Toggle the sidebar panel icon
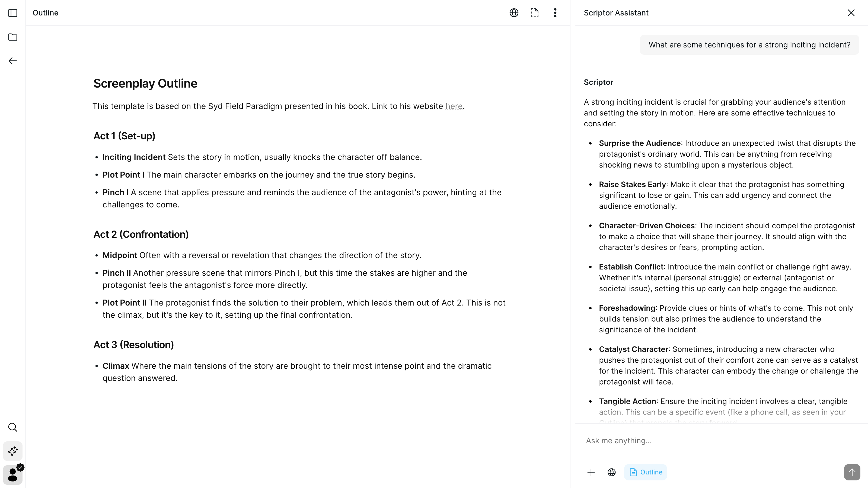 (x=13, y=13)
